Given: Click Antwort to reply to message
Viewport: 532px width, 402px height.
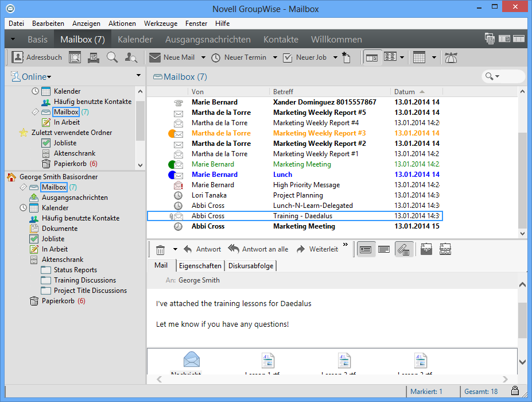Looking at the screenshot, I should pyautogui.click(x=202, y=249).
